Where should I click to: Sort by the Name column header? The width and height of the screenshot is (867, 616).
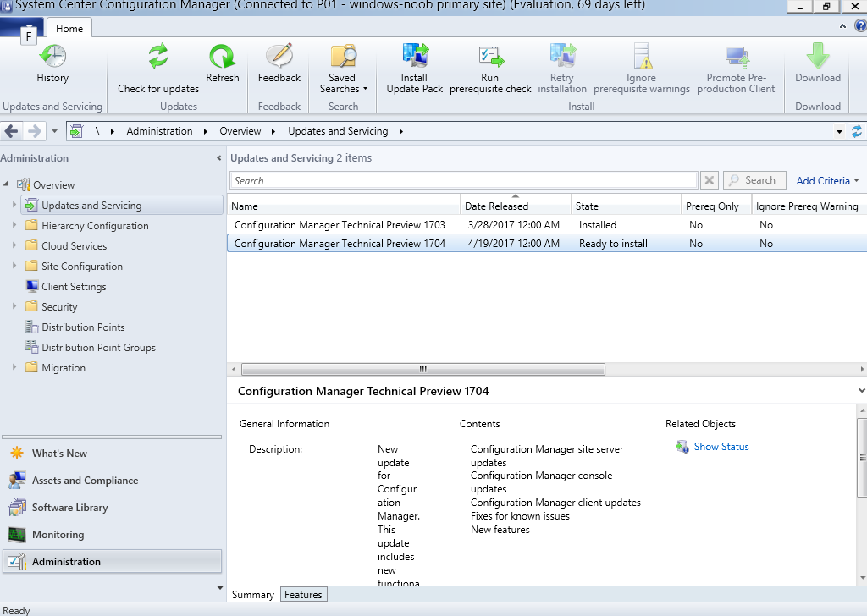[x=344, y=206]
